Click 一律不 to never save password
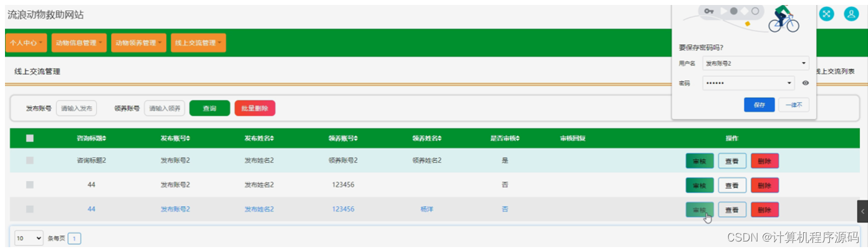This screenshot has width=868, height=249. [x=794, y=105]
